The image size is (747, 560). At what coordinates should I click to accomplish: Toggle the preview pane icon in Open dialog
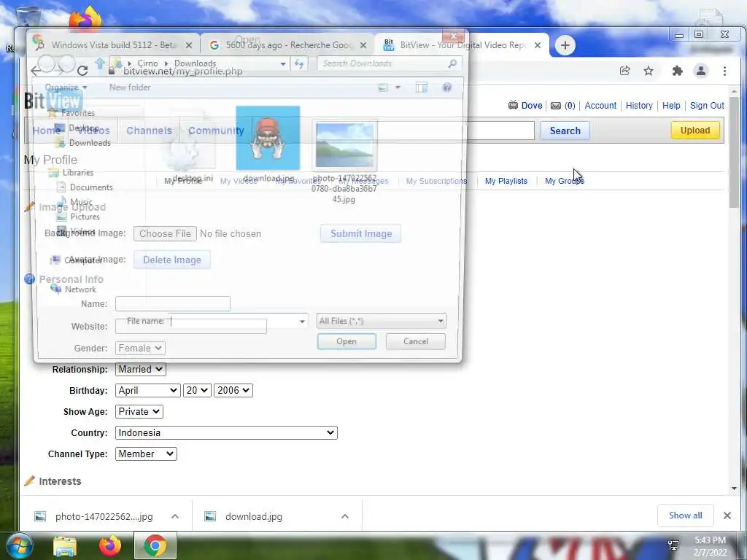(421, 87)
